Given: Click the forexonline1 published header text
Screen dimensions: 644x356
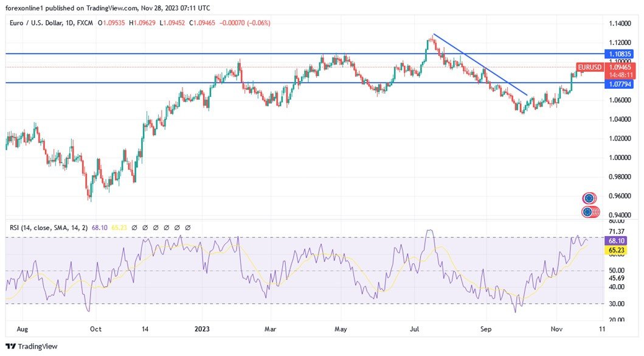Looking at the screenshot, I should (108, 8).
